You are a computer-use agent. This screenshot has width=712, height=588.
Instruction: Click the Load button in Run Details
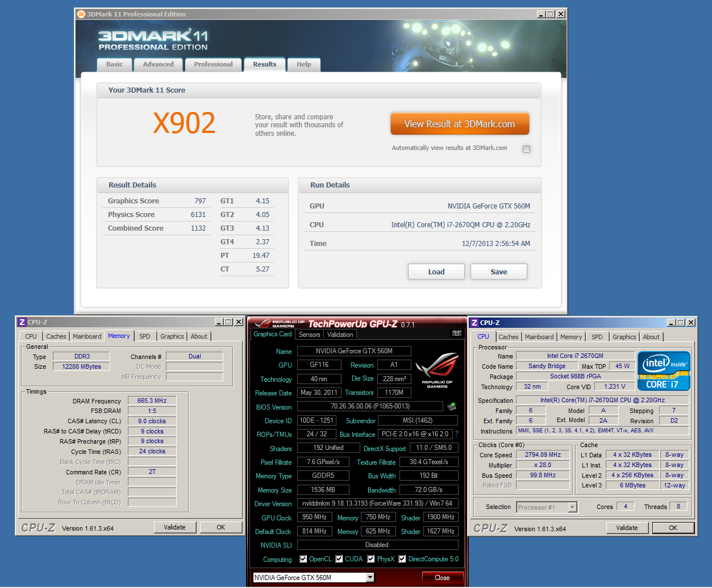[x=436, y=272]
